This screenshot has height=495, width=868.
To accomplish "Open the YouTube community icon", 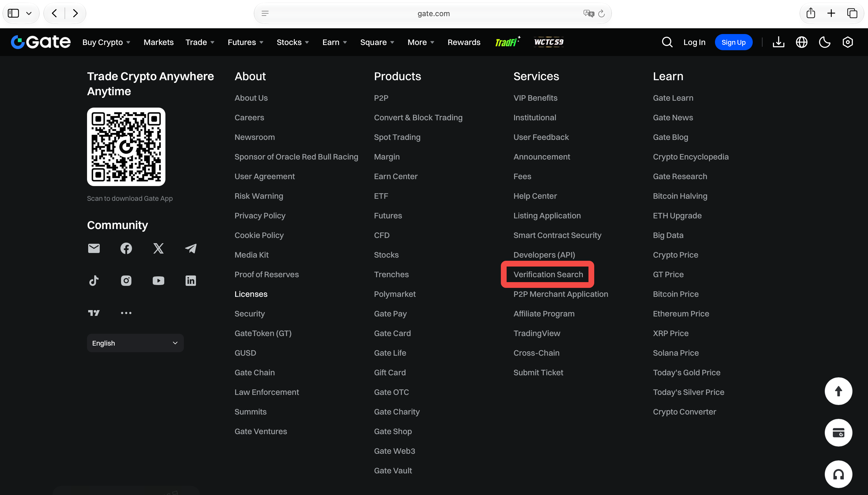I will tap(158, 281).
